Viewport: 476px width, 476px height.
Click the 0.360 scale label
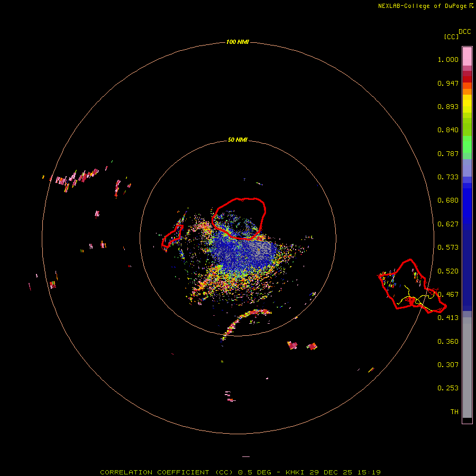448,342
